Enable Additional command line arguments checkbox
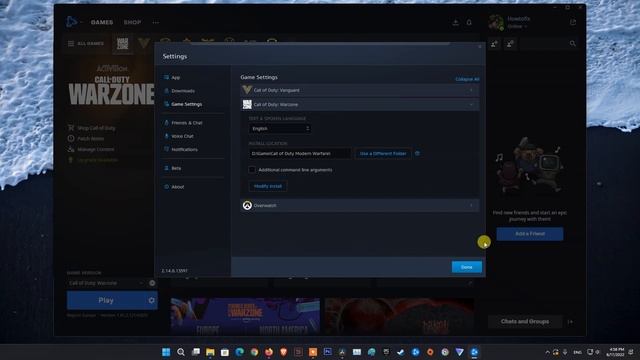 tap(252, 170)
